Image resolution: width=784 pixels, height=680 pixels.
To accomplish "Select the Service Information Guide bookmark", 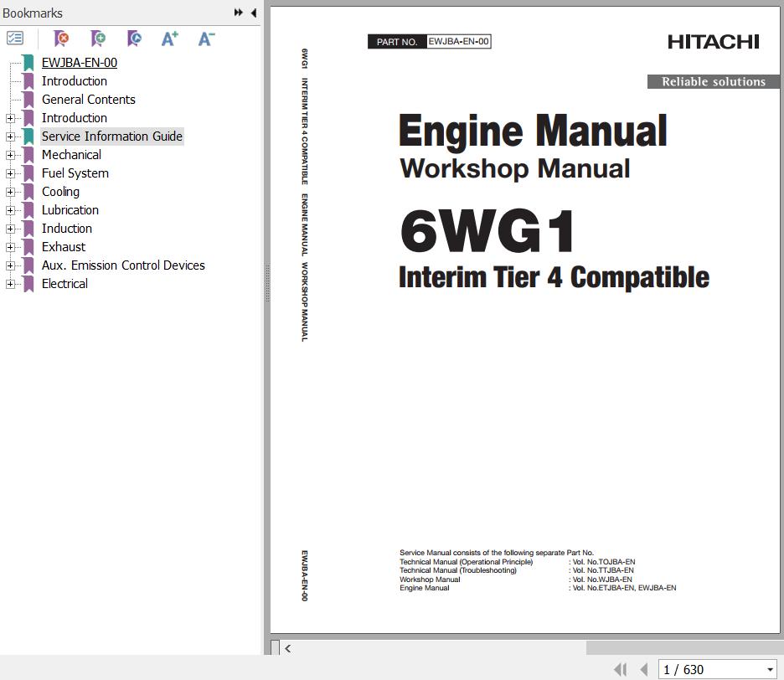I will coord(111,137).
